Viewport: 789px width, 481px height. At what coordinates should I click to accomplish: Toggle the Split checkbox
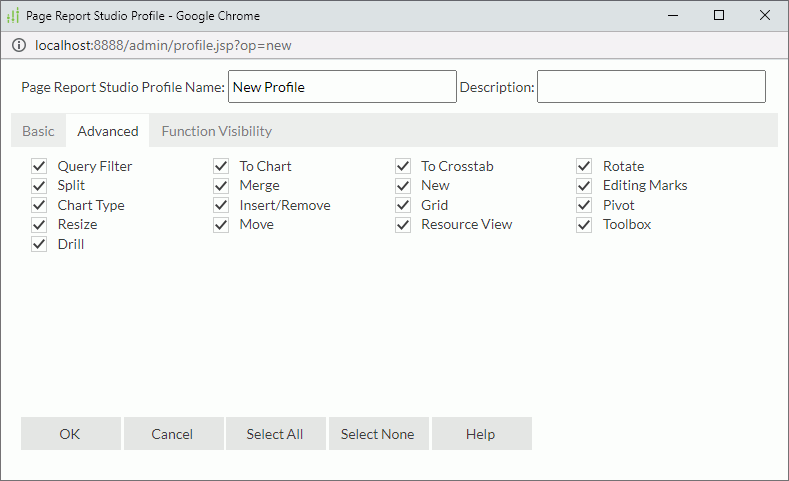coord(39,186)
